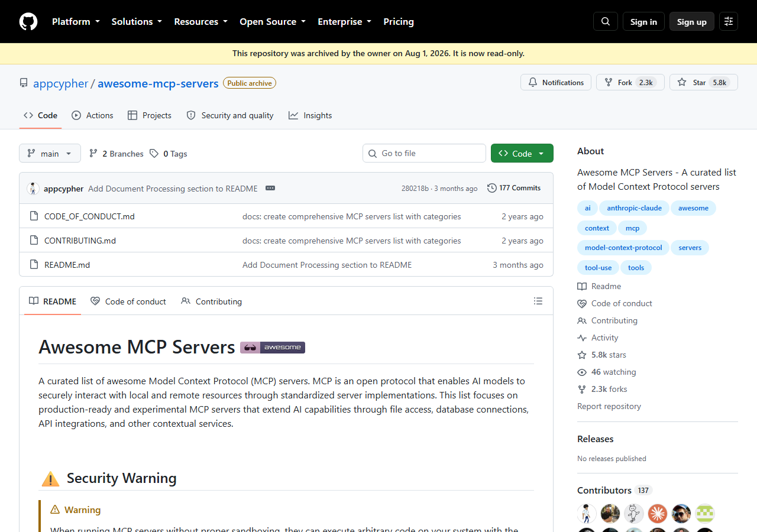Open the awesome-mcp-servers repository link

tap(158, 83)
